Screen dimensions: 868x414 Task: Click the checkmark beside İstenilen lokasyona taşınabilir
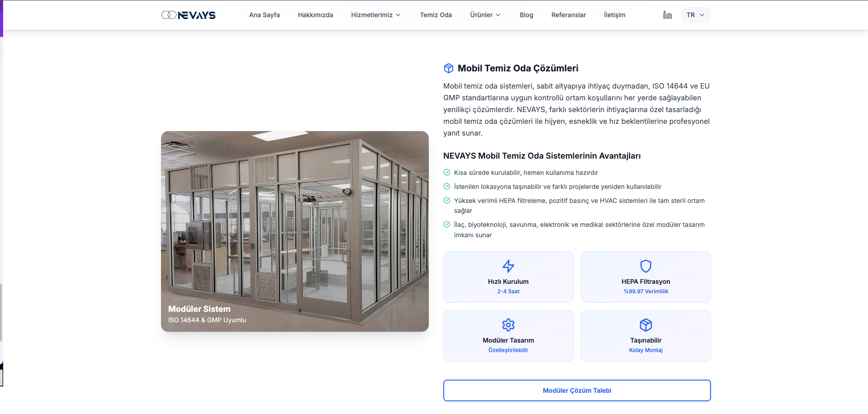[x=447, y=186]
